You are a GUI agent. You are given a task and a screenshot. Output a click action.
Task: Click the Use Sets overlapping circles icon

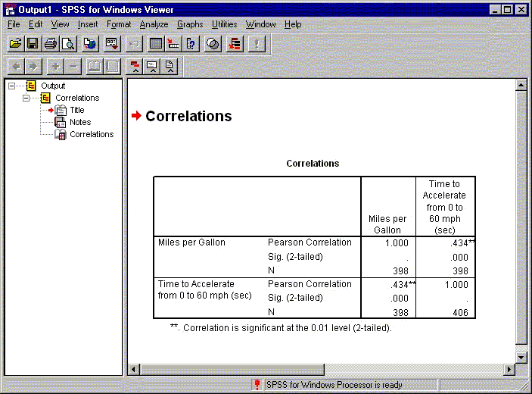coord(213,44)
